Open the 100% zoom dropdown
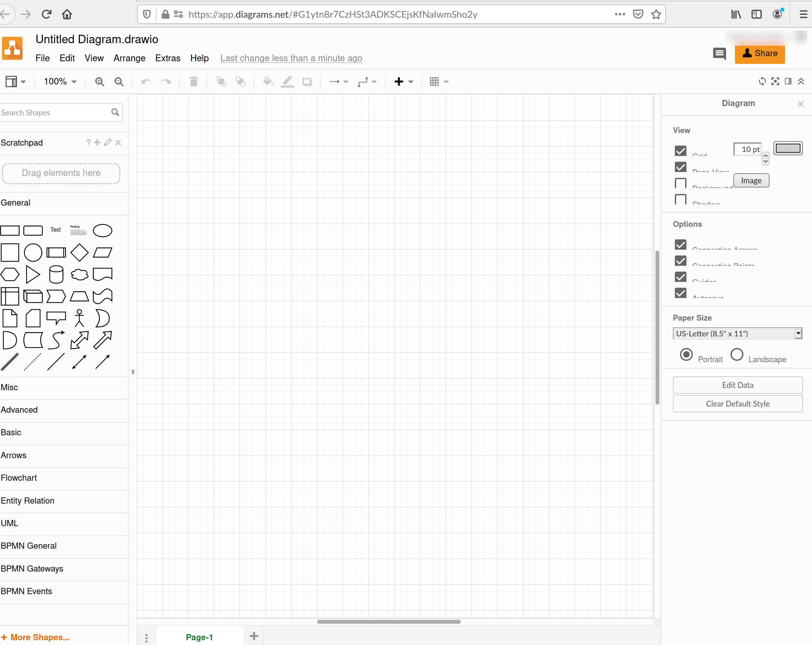The height and width of the screenshot is (645, 812). 60,82
